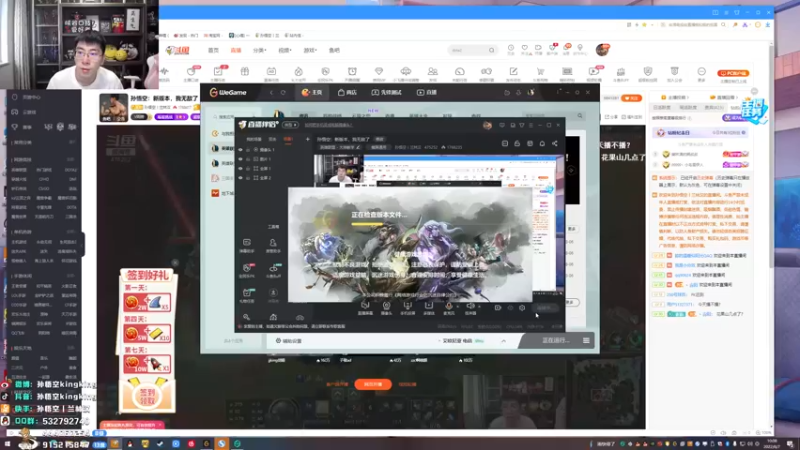Viewport: 800px width, 450px height.
Task: Toggle visibility of 全屏1 source
Action: tap(241, 168)
